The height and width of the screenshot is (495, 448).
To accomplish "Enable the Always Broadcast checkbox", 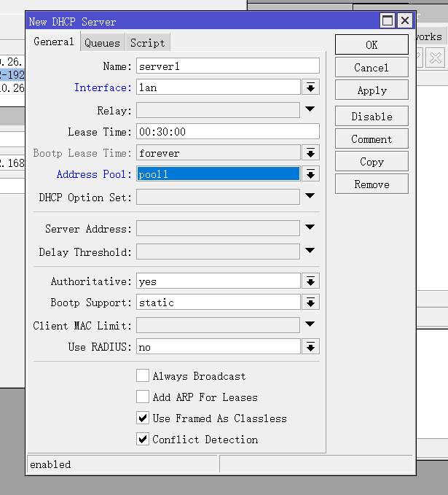I will (x=143, y=376).
